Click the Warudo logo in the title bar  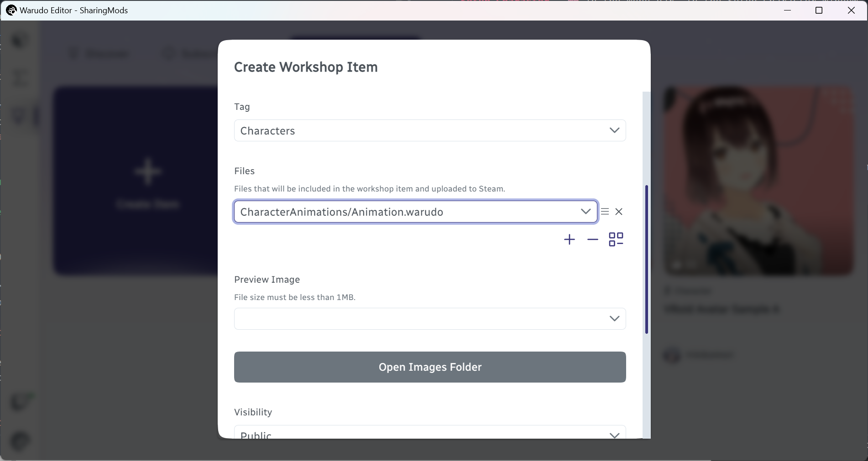pos(11,10)
